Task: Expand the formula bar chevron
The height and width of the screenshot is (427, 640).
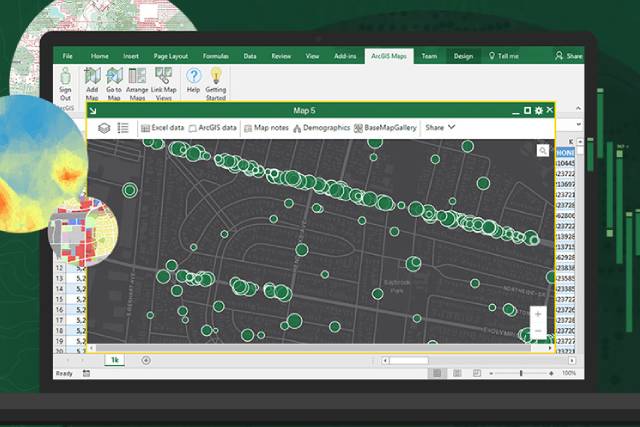Action: (578, 124)
